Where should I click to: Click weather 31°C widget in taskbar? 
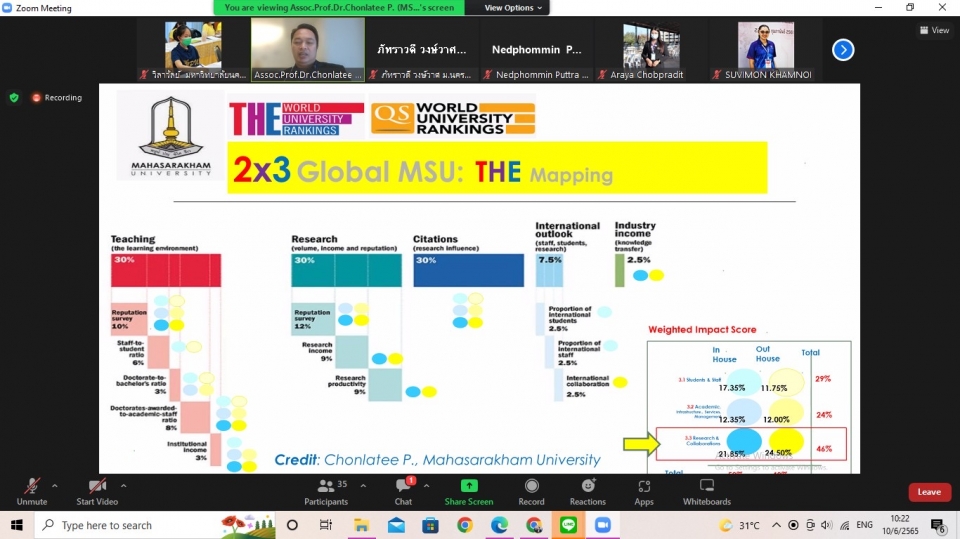tap(740, 525)
